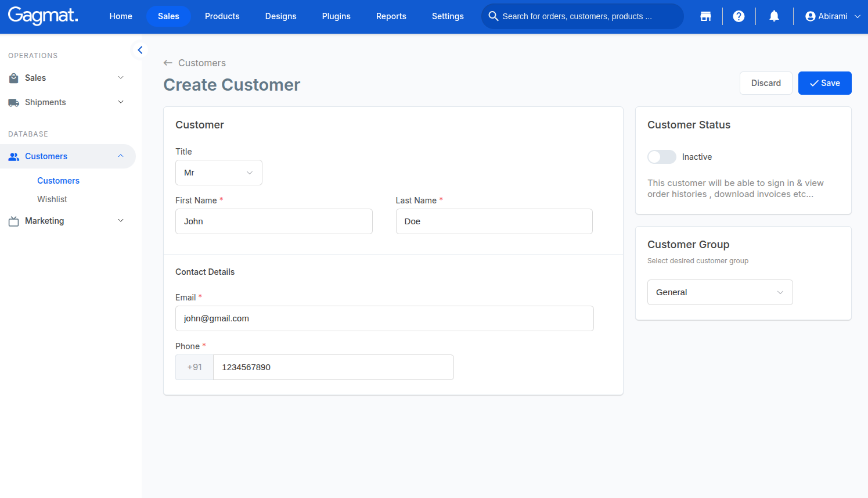Click the global search box
The image size is (868, 498).
coord(582,16)
